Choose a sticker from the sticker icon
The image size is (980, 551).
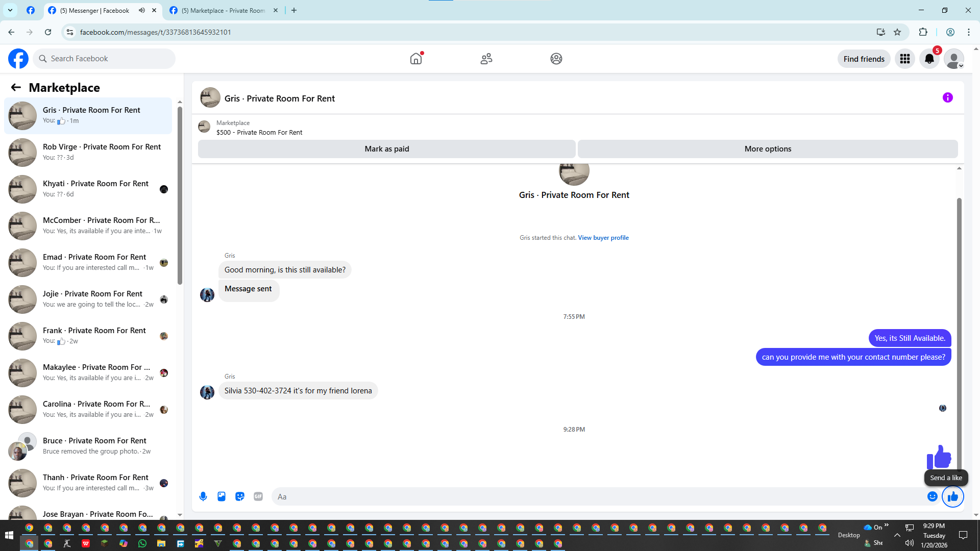coord(240,496)
